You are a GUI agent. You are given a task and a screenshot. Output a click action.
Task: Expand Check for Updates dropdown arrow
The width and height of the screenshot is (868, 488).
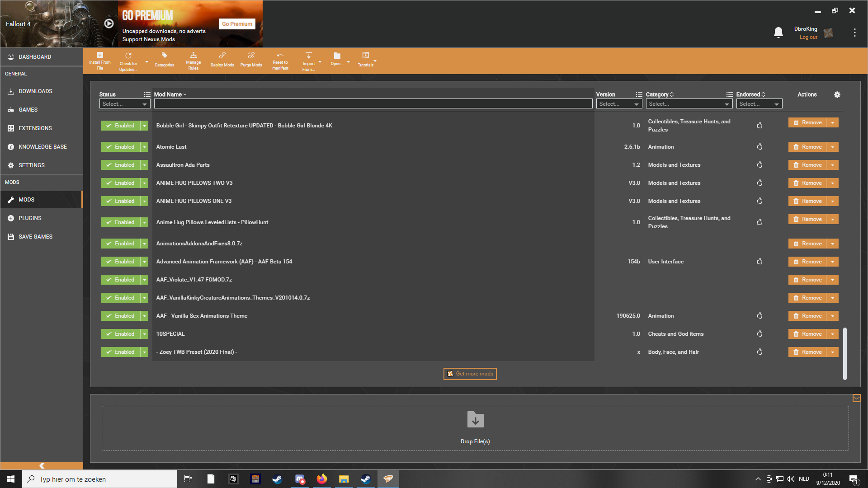click(x=146, y=62)
